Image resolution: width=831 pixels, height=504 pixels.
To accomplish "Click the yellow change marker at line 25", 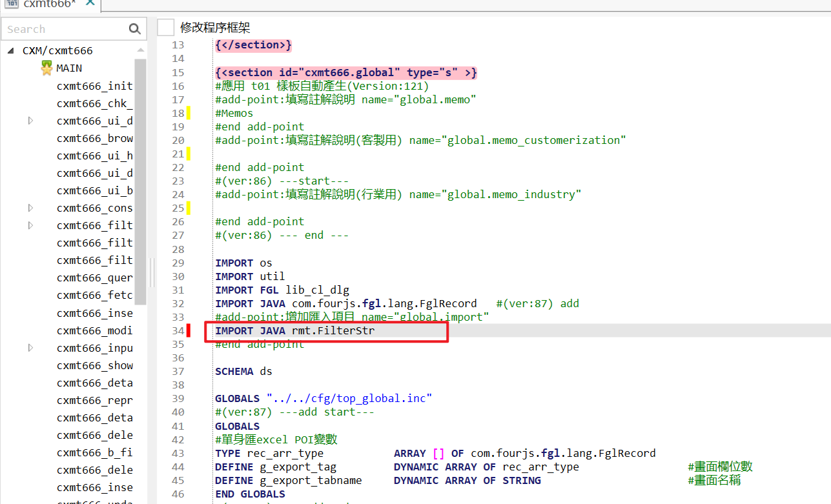I will click(x=187, y=208).
